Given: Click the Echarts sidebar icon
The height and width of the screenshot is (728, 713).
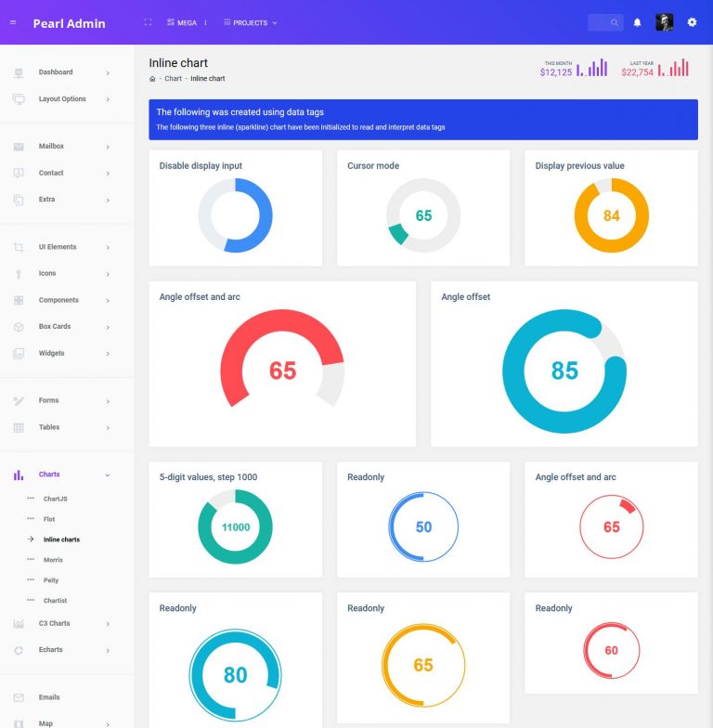Looking at the screenshot, I should point(19,650).
